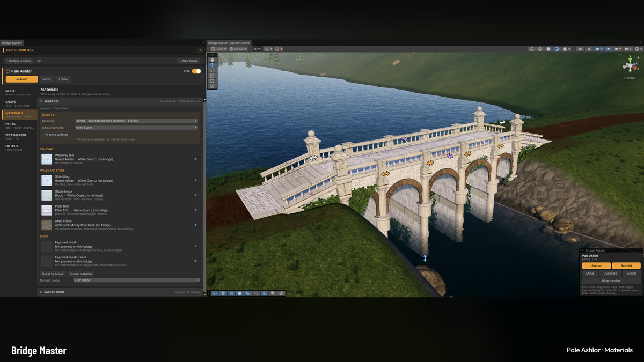Click the white handle at far bridge end
The image size is (644, 362).
pos(502,122)
